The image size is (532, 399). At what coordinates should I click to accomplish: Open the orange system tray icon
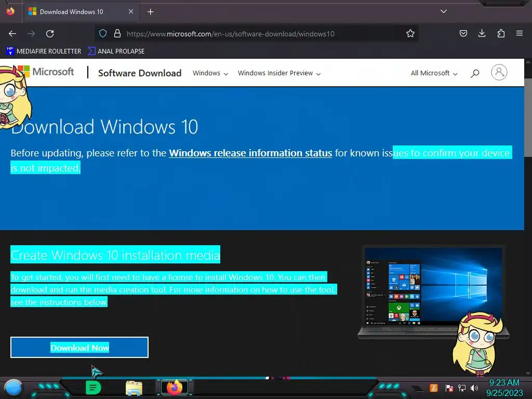pos(434,388)
